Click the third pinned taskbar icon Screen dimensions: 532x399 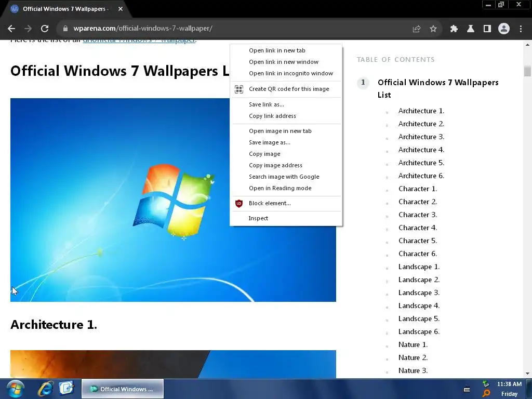[x=66, y=389]
